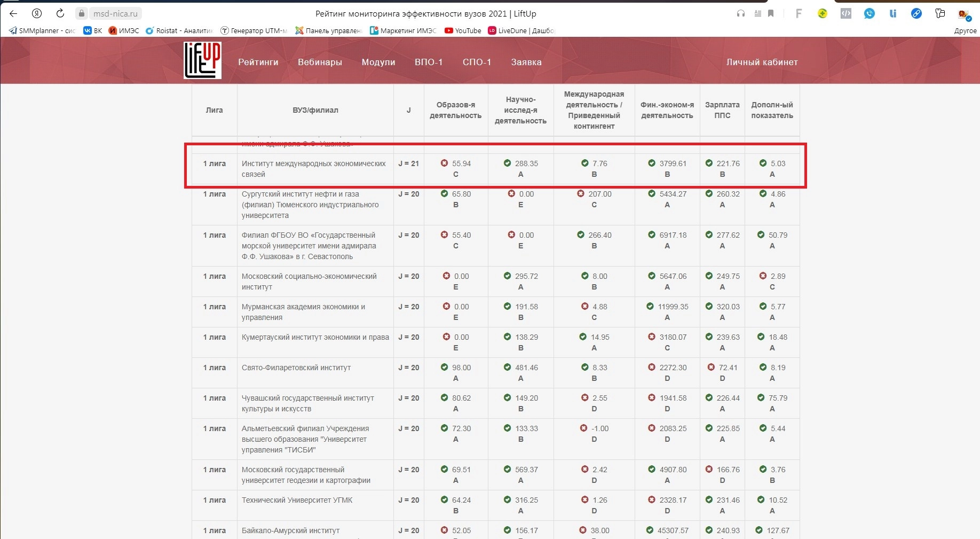Select Московский социально-экономический институт name

pos(309,282)
